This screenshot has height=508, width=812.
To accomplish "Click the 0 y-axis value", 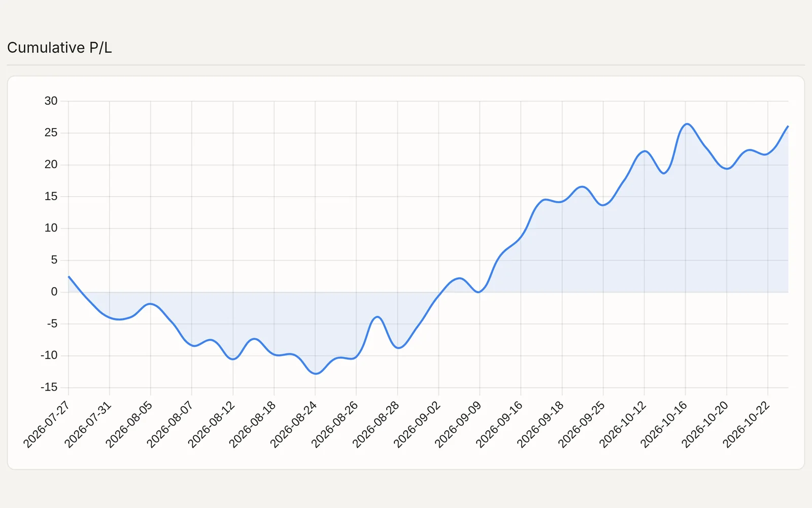I will [x=54, y=292].
